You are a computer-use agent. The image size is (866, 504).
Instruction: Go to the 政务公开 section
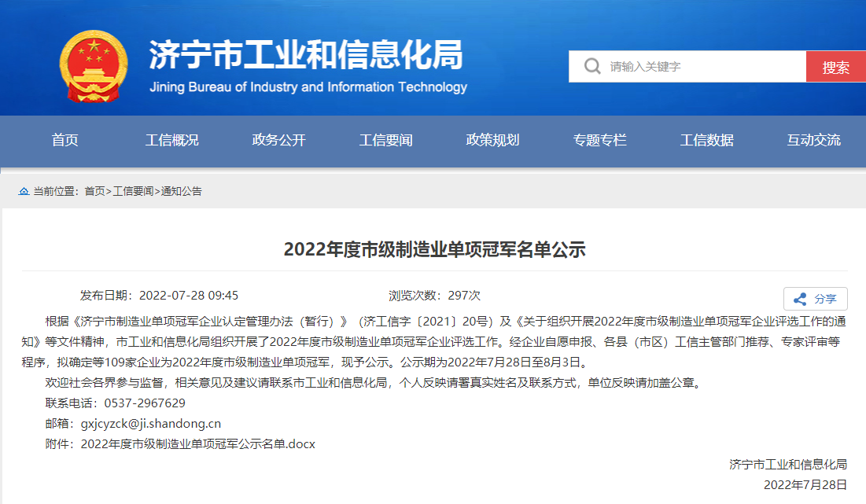pos(279,141)
